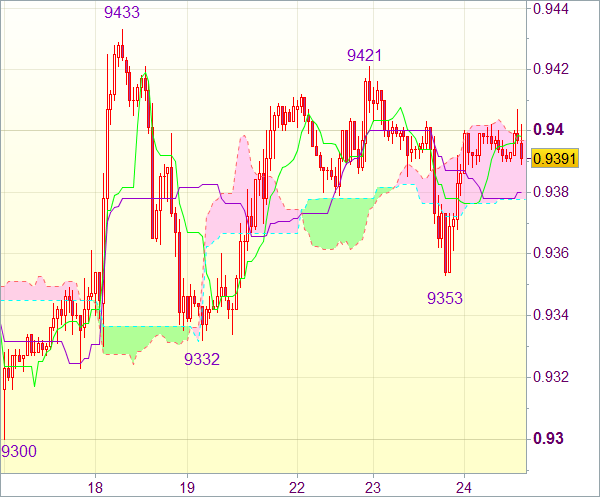
Task: Click the 0.934 price axis value
Action: pos(551,315)
